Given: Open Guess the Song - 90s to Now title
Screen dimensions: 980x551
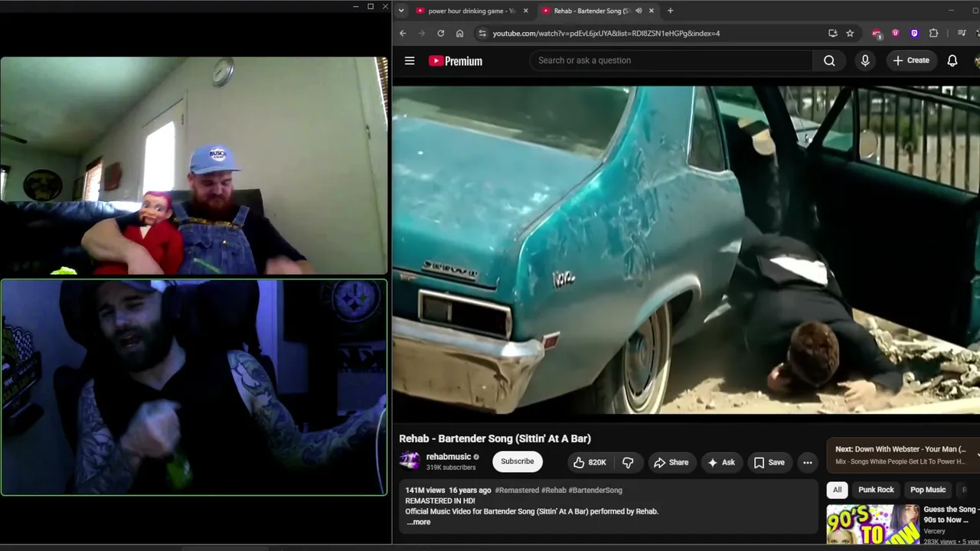Looking at the screenshot, I should 950,514.
